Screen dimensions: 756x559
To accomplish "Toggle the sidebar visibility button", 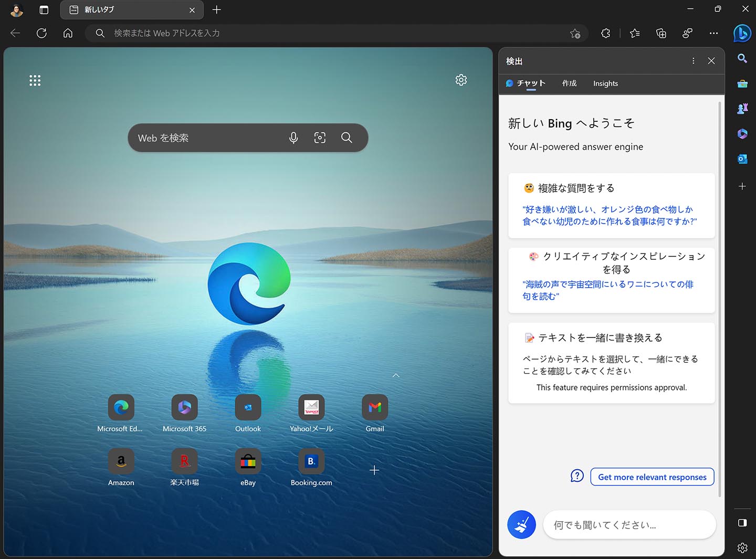I will (742, 522).
